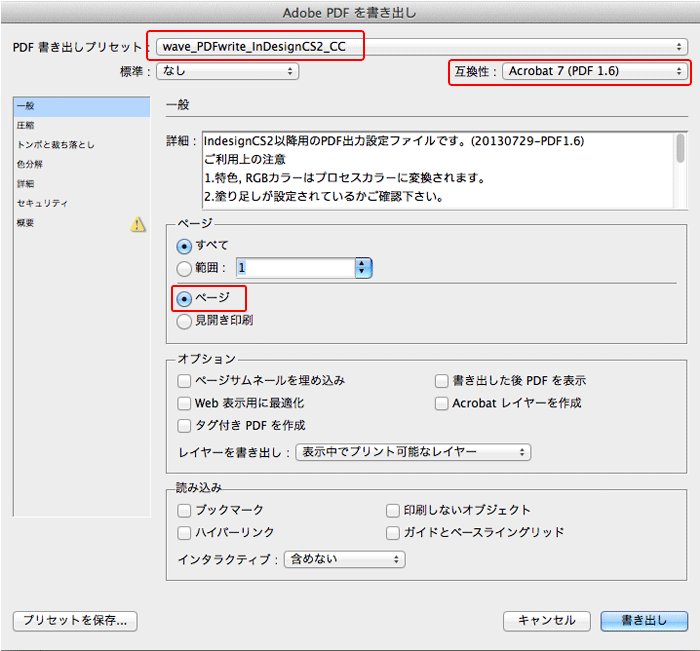Open the レイヤーを書き出し dropdown

pyautogui.click(x=412, y=452)
